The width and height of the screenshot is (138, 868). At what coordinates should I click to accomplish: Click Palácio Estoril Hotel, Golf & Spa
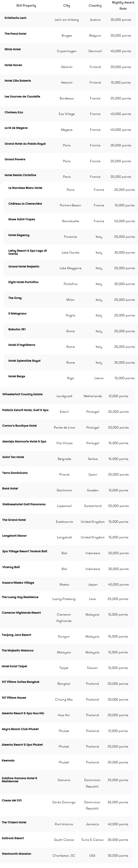[25, 410]
